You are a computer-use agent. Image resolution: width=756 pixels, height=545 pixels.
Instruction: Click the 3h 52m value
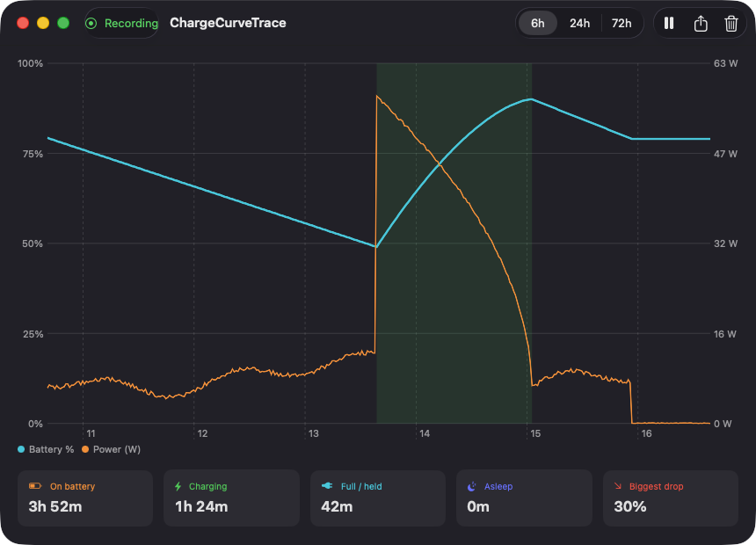(x=55, y=507)
